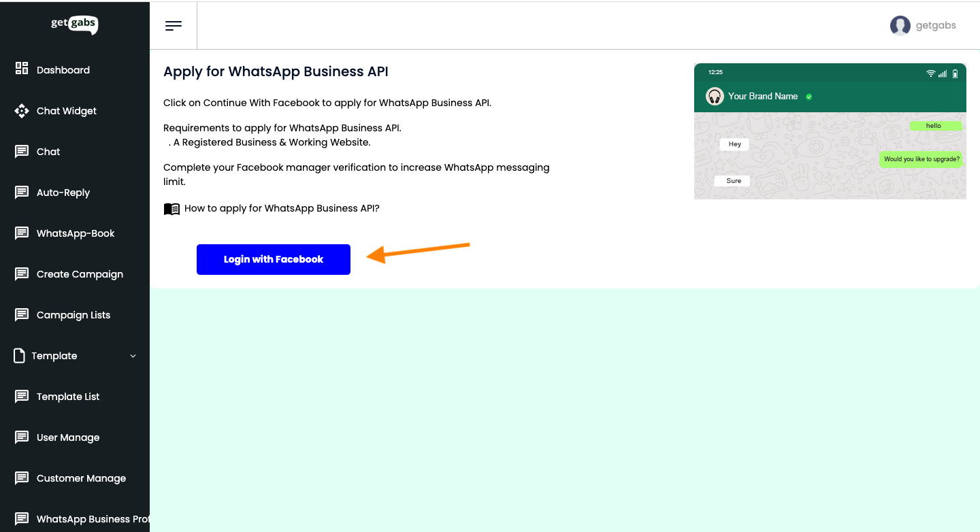The width and height of the screenshot is (980, 532).
Task: Click the 'Hey' chat bubble
Action: point(734,144)
